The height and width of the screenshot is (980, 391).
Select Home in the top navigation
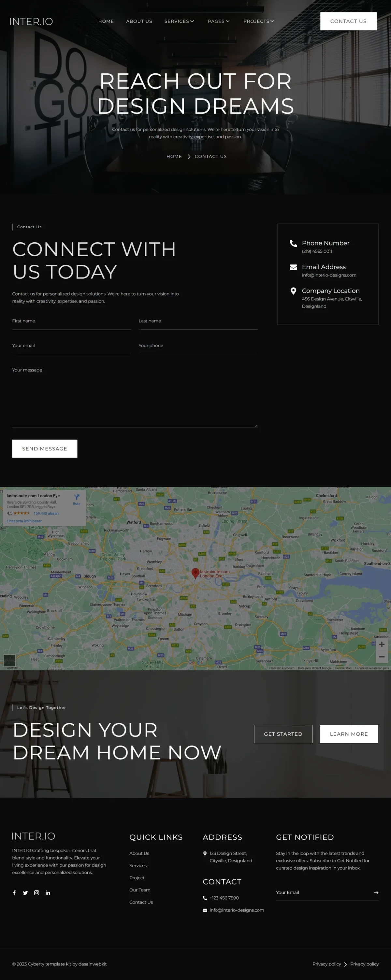(106, 21)
